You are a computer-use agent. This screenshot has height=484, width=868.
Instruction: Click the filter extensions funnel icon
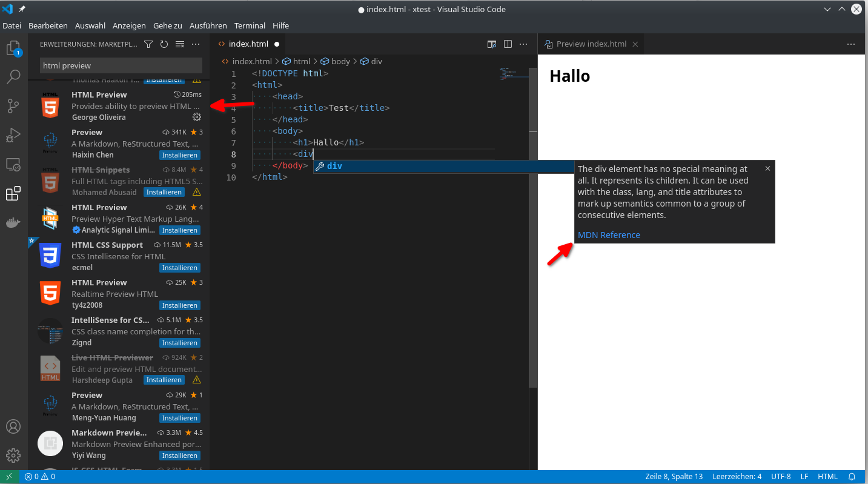pos(148,44)
